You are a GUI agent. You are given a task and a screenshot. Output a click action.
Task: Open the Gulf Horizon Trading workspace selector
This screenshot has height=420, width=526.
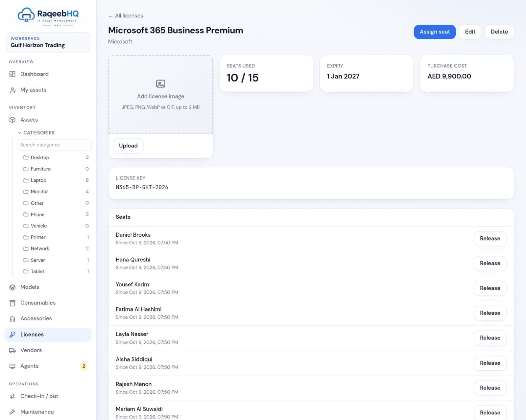(48, 42)
